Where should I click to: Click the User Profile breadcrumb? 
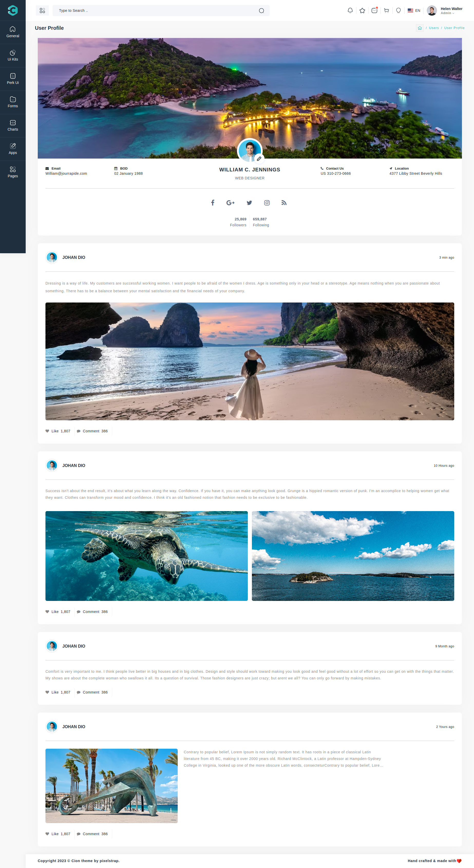coord(454,28)
